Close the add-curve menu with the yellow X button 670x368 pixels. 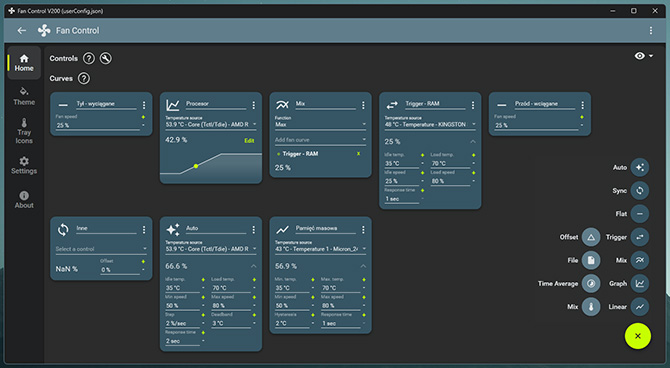638,336
